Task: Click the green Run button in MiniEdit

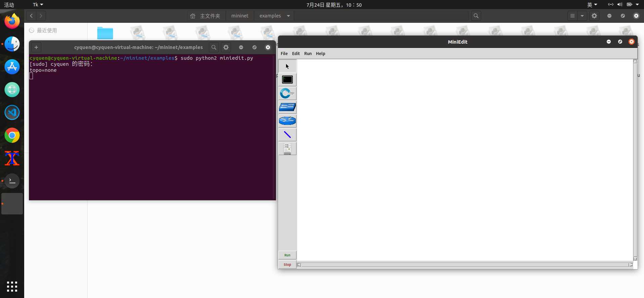Action: (287, 255)
